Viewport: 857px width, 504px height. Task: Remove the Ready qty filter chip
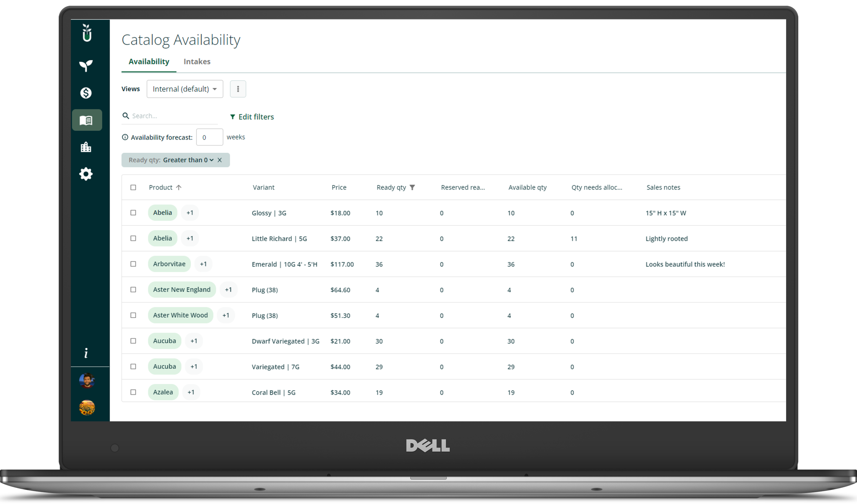(220, 160)
